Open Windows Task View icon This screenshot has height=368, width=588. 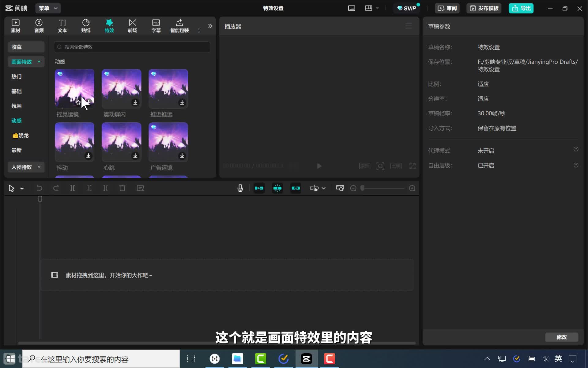click(x=191, y=359)
